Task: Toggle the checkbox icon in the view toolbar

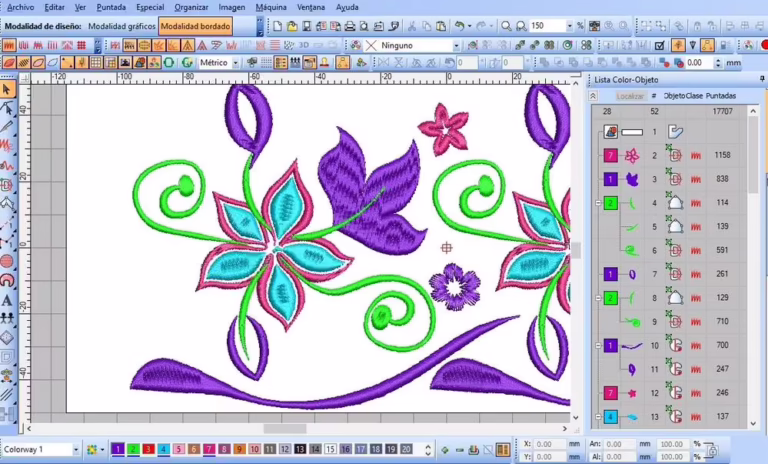Action: pyautogui.click(x=660, y=45)
